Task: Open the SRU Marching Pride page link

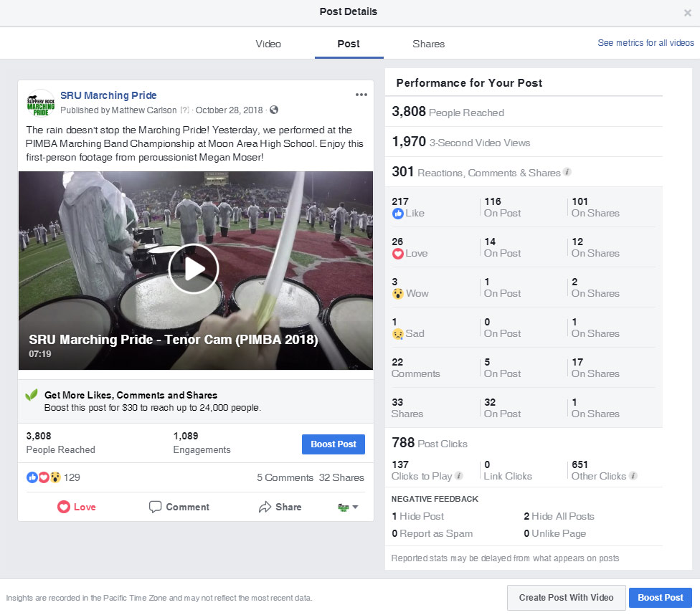Action: 108,95
